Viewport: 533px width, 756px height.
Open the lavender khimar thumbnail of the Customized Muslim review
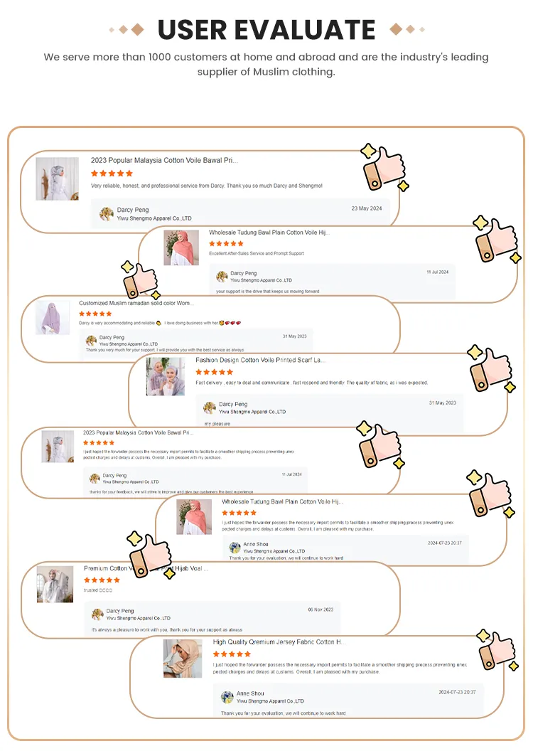click(52, 318)
